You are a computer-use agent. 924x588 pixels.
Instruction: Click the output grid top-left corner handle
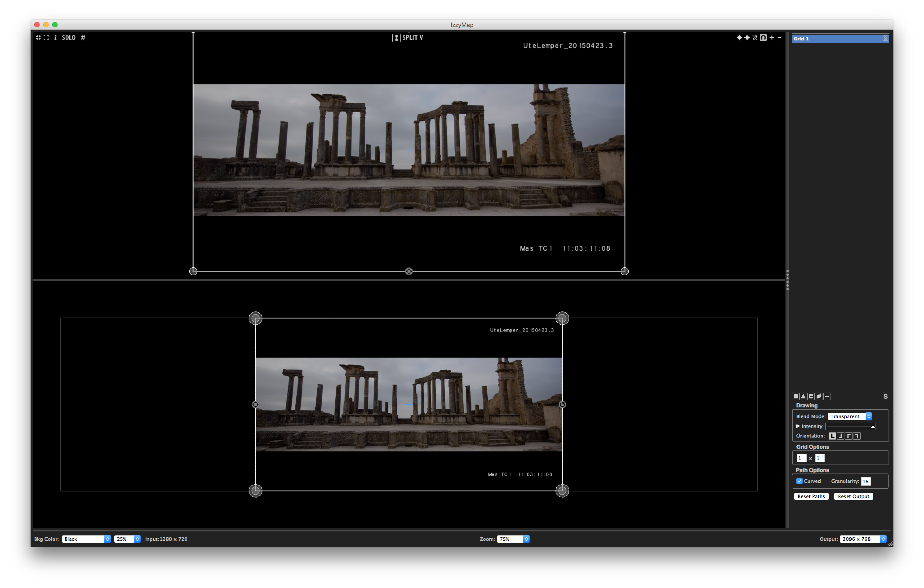(255, 318)
